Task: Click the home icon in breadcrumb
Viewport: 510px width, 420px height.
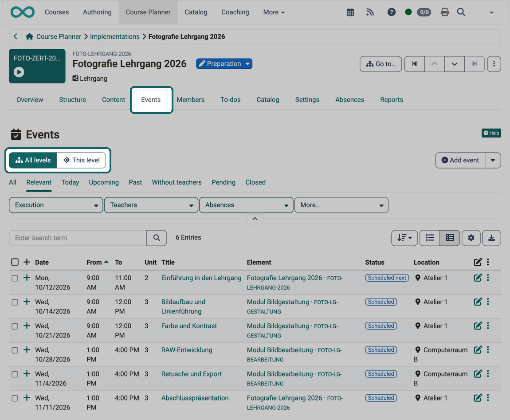Action: pyautogui.click(x=29, y=36)
